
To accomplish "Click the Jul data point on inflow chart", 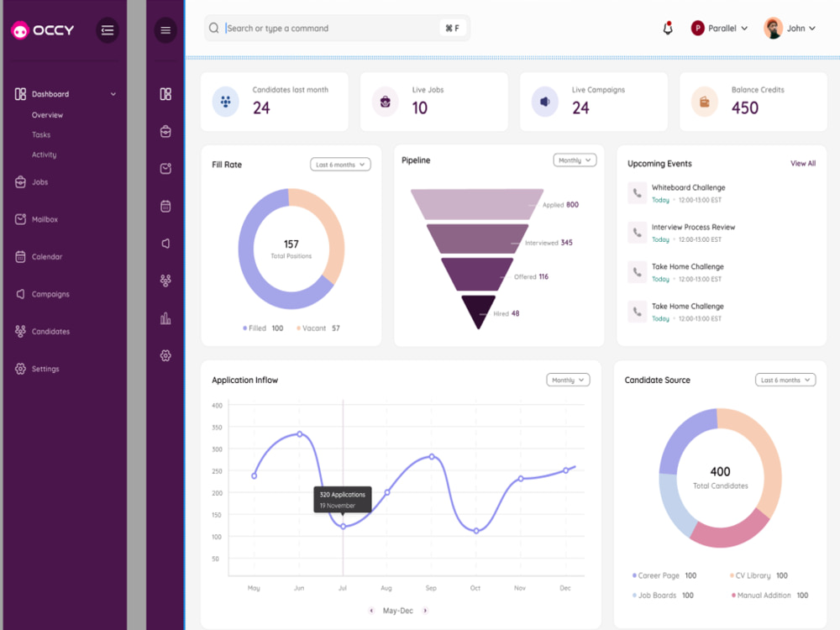I will [x=343, y=527].
